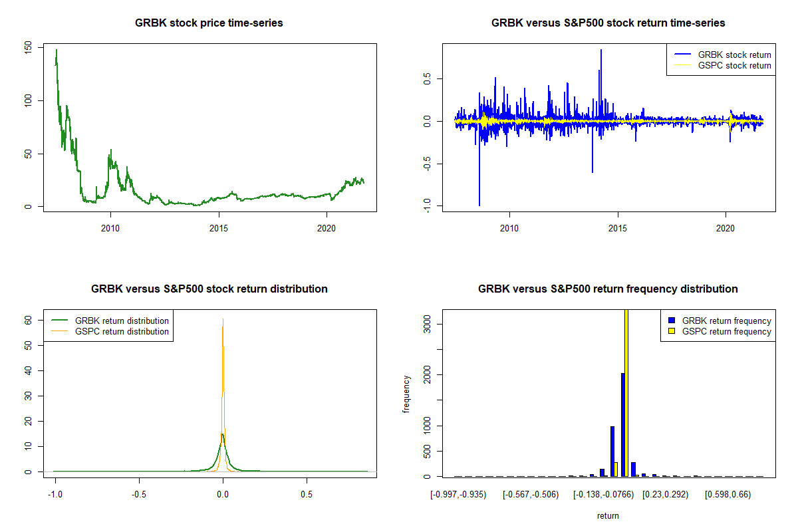The width and height of the screenshot is (798, 532).
Task: Select the 'GRBK versus S&P500 stock return time-series' title
Action: click(x=608, y=23)
